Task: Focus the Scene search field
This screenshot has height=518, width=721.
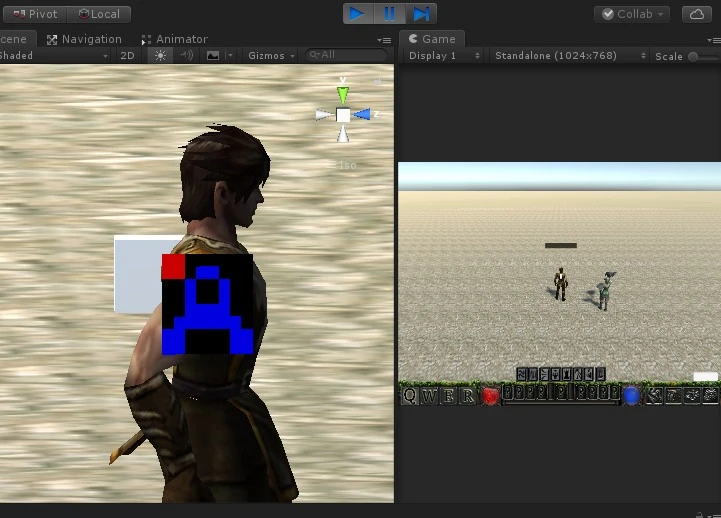Action: pyautogui.click(x=346, y=55)
